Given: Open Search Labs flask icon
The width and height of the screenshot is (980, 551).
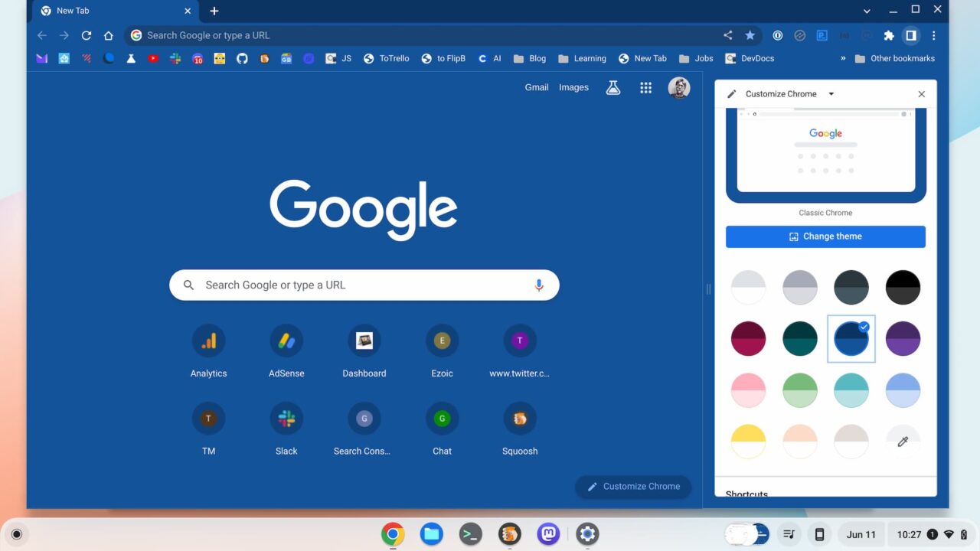Looking at the screenshot, I should click(613, 88).
